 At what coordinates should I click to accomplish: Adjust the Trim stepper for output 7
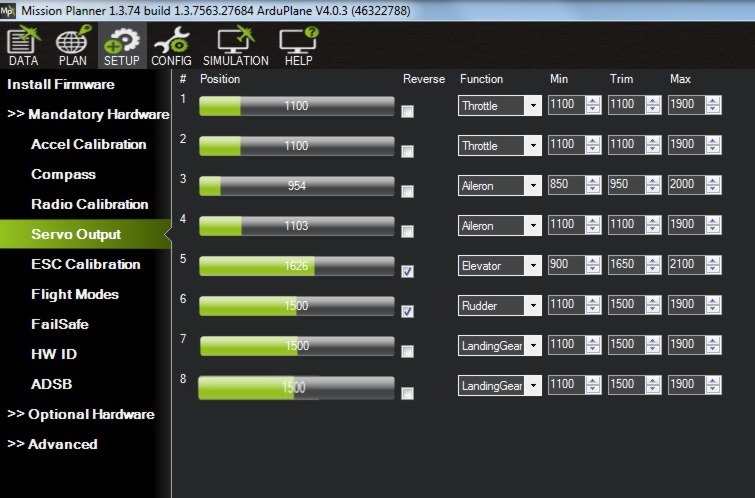coord(653,344)
